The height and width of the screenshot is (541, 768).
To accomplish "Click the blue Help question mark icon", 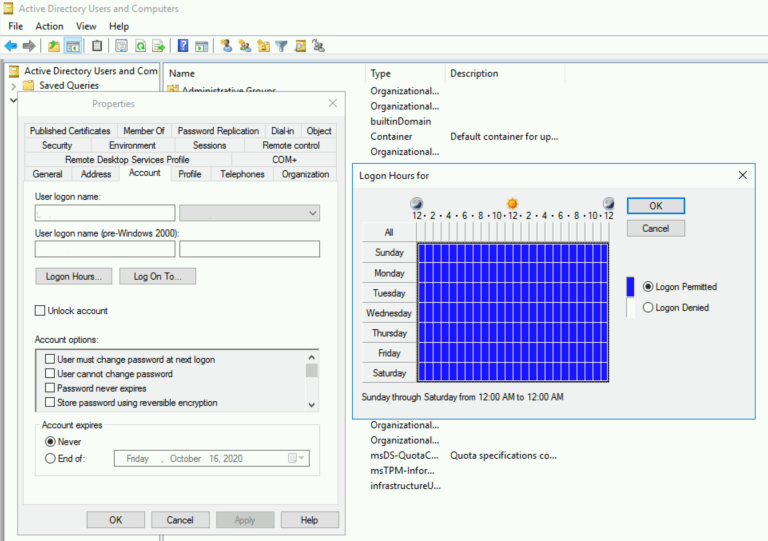I will [183, 46].
